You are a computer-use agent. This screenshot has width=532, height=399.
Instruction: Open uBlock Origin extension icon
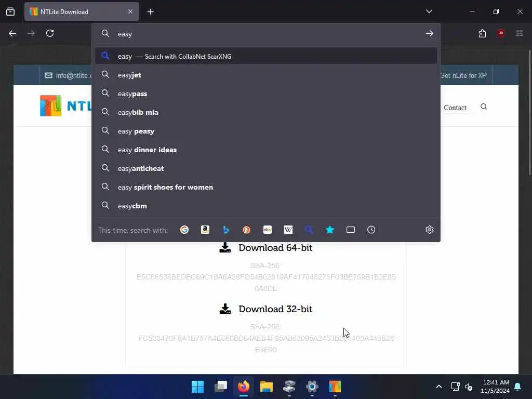(x=501, y=33)
